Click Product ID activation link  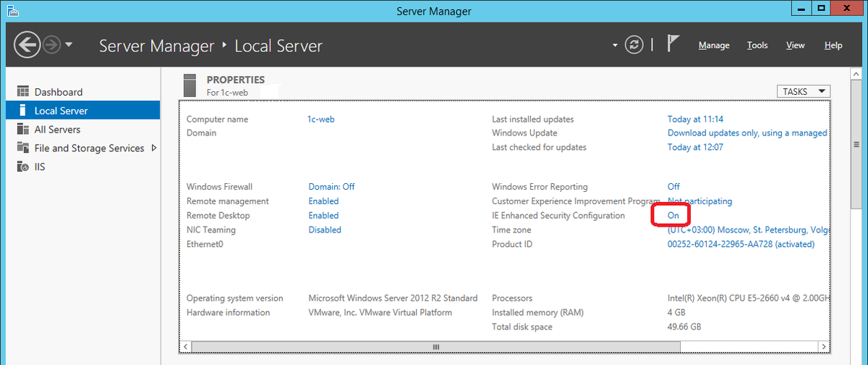tap(740, 244)
